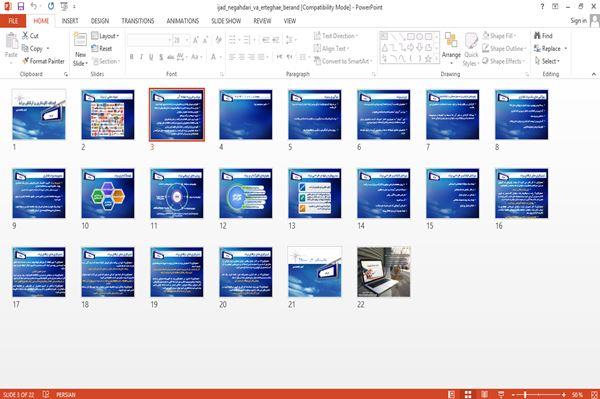600x399 pixels.
Task: Select the Format Painter tool
Action: coord(43,61)
